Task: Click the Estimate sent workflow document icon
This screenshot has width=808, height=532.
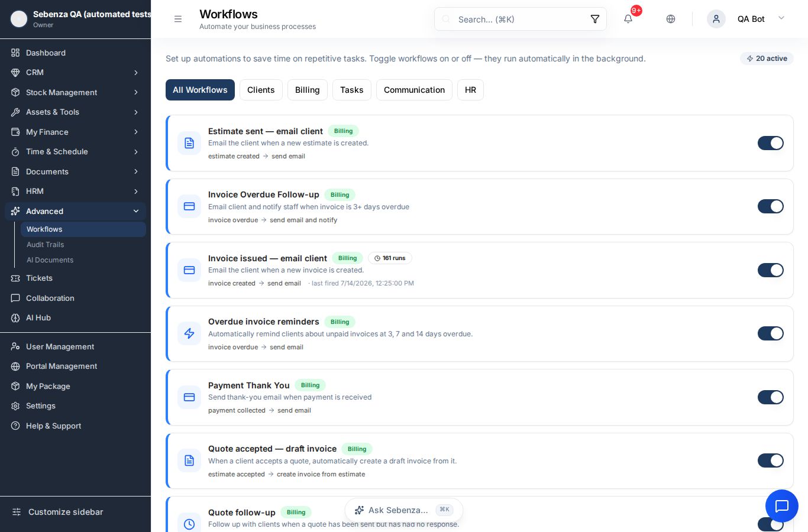Action: pos(189,143)
